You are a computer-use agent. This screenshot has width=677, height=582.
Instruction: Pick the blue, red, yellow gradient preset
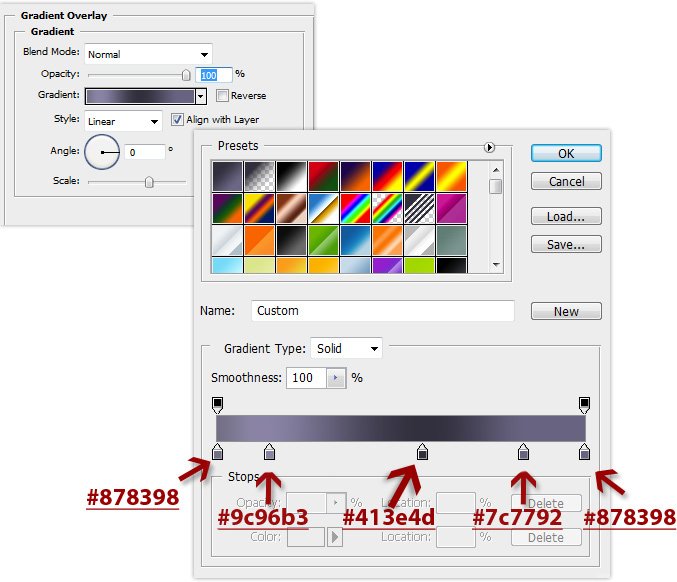pyautogui.click(x=387, y=176)
